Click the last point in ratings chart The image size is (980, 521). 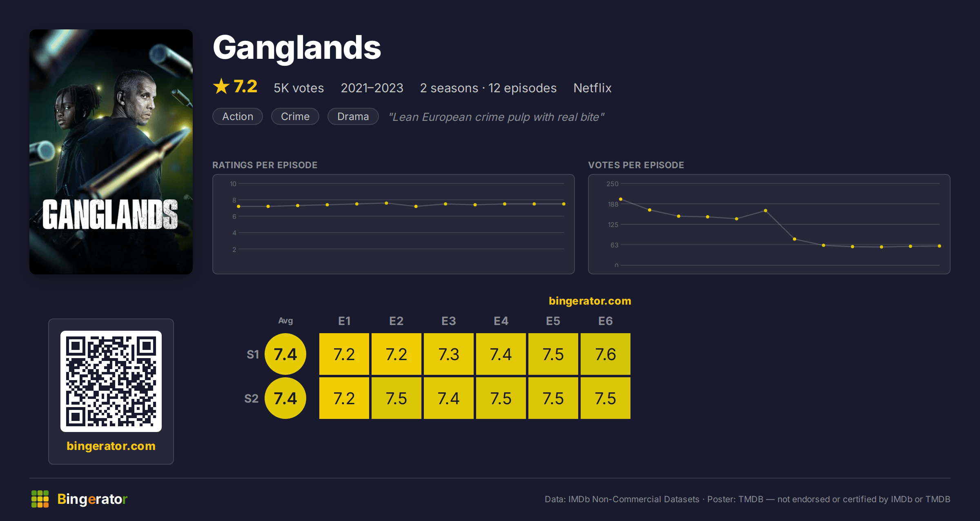pos(564,204)
